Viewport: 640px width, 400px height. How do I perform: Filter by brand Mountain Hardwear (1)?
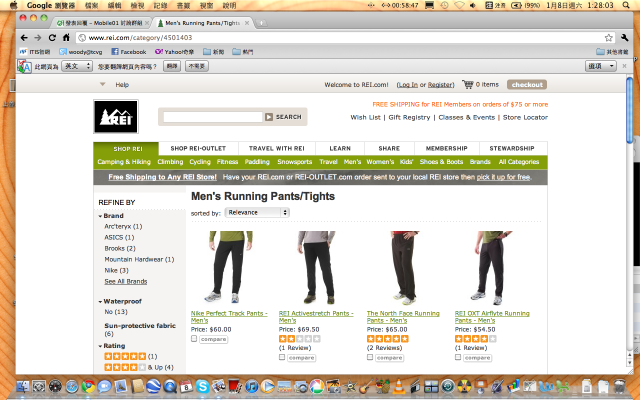point(139,260)
